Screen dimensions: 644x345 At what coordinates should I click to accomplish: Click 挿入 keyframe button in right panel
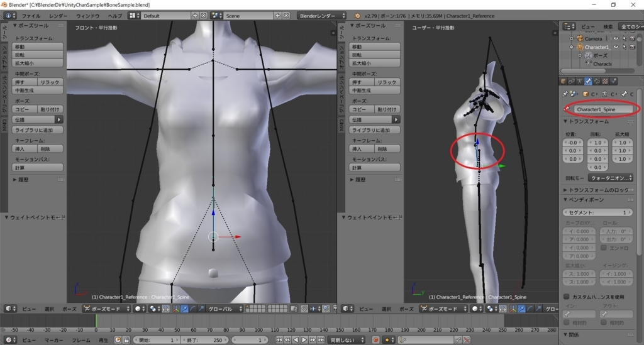(362, 149)
